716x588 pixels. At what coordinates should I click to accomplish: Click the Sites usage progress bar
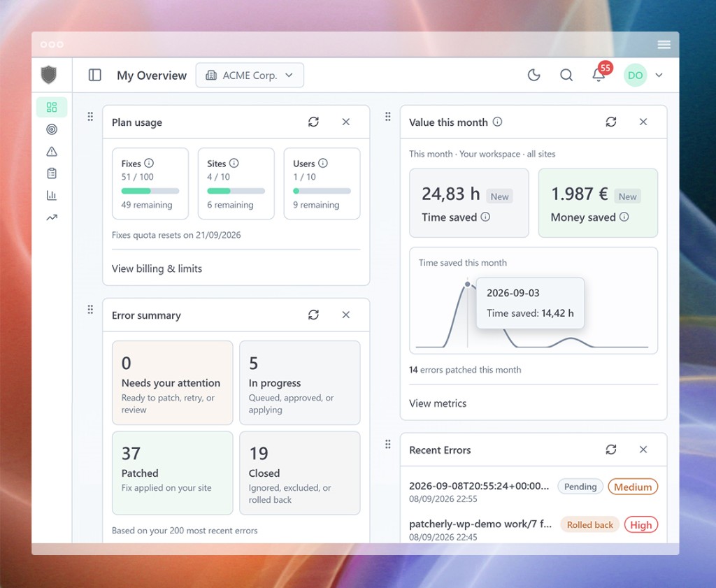click(236, 191)
